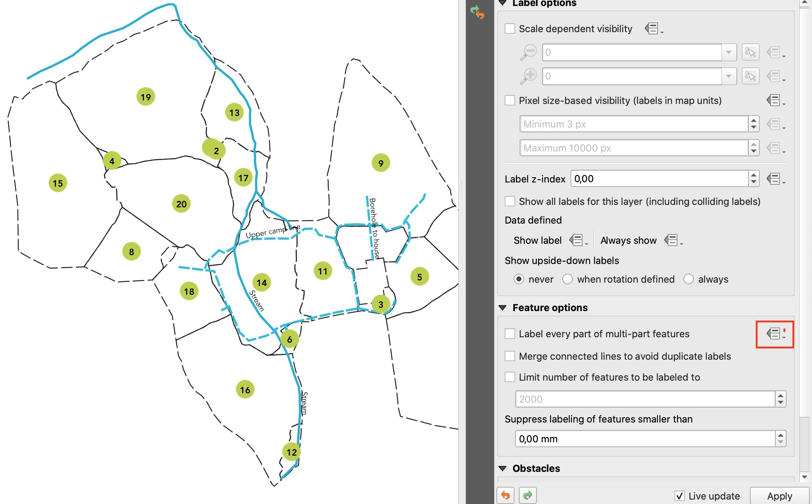Open data-defined override for Always show

click(x=673, y=240)
